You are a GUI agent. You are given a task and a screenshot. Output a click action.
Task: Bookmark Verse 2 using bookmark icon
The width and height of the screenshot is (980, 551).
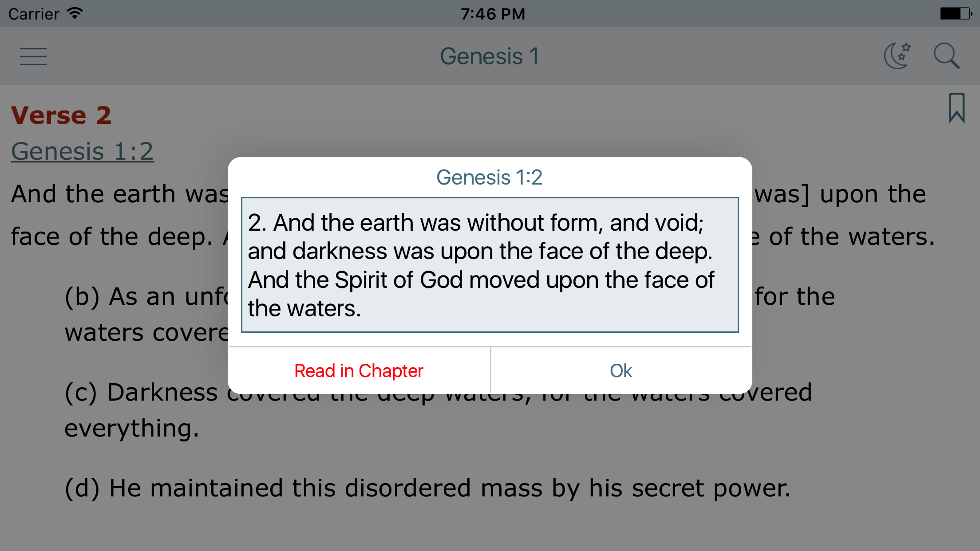(956, 108)
